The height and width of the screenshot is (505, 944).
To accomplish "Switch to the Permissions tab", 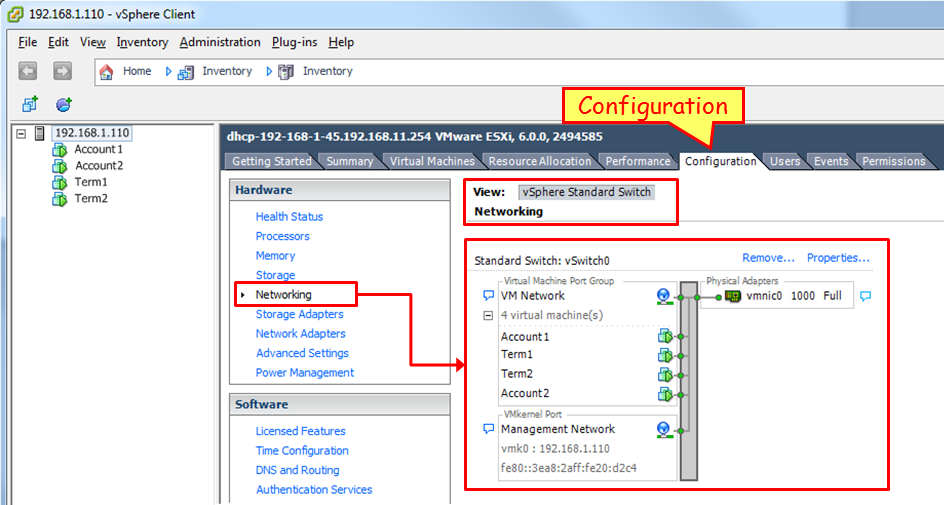I will [893, 161].
